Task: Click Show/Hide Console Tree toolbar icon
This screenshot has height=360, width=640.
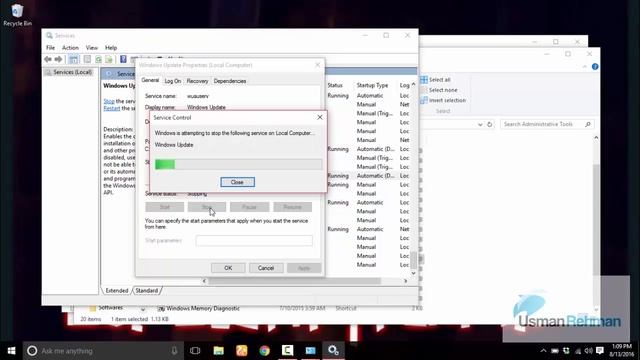Action: click(x=73, y=60)
